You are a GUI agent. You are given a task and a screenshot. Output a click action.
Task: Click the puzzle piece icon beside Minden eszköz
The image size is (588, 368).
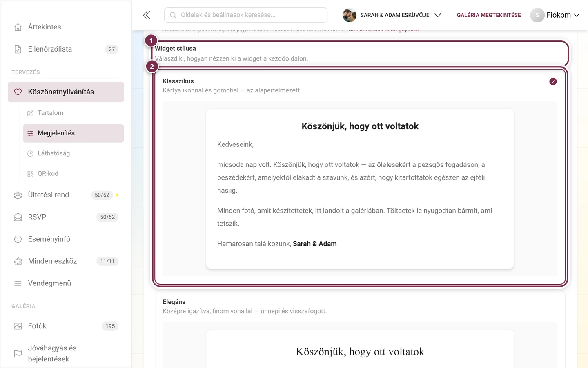(18, 261)
